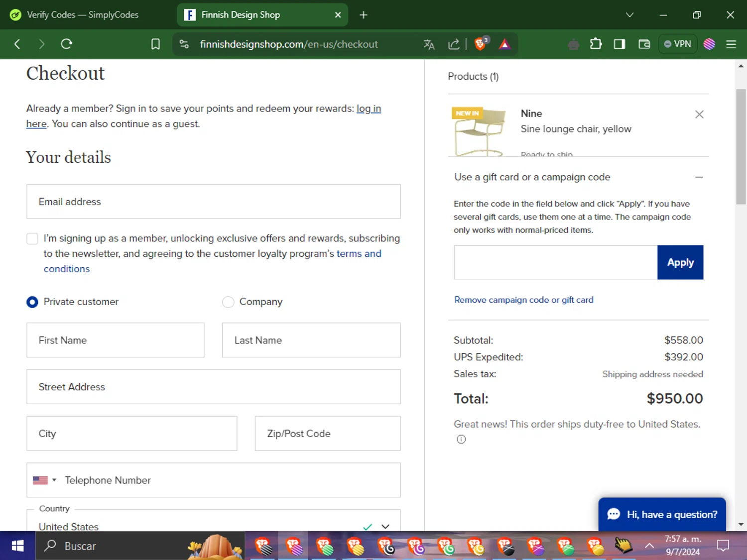Click the Email address field
The width and height of the screenshot is (747, 560).
pos(213,202)
